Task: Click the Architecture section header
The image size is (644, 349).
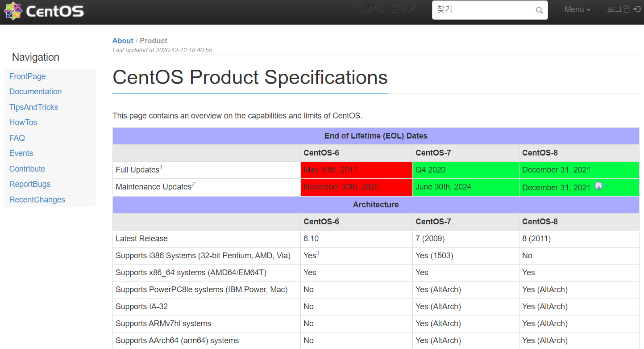Action: point(376,205)
